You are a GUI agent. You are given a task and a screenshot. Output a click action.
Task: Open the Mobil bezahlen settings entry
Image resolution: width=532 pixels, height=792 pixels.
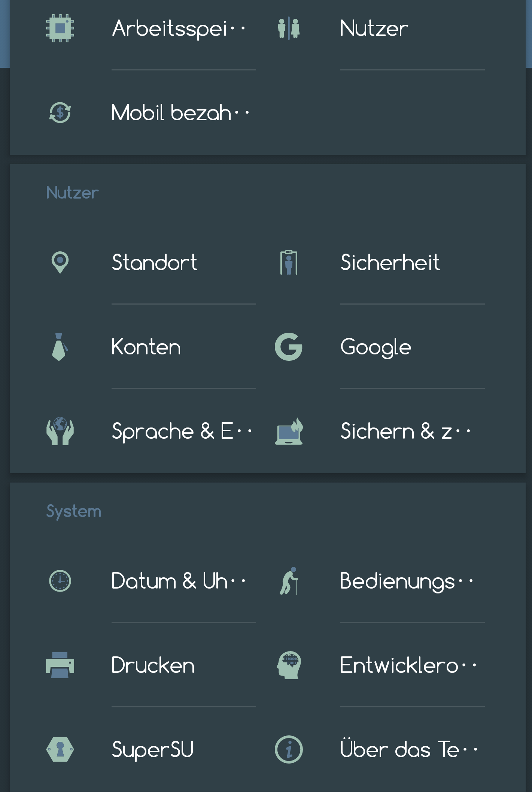pyautogui.click(x=180, y=113)
